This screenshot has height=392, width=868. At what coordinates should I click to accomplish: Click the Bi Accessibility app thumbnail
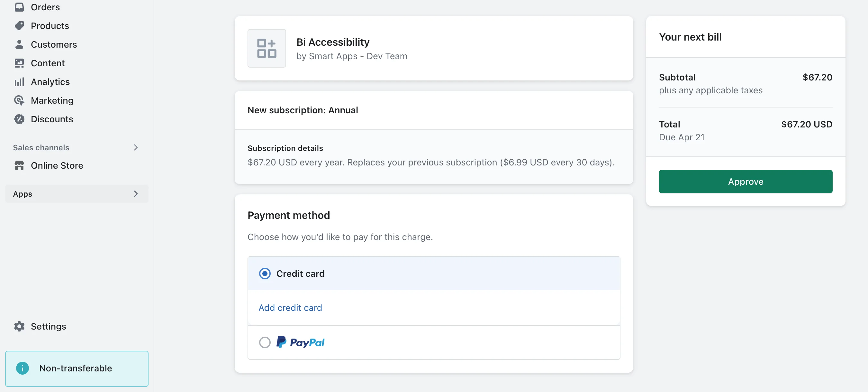click(267, 48)
